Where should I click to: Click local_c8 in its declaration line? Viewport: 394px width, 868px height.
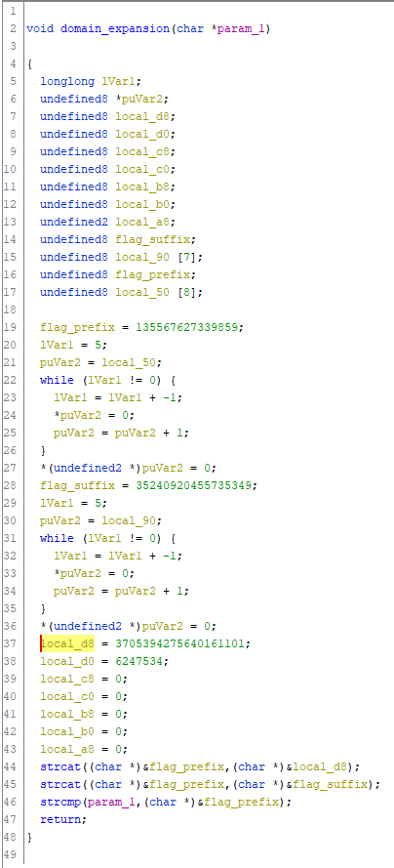[142, 151]
